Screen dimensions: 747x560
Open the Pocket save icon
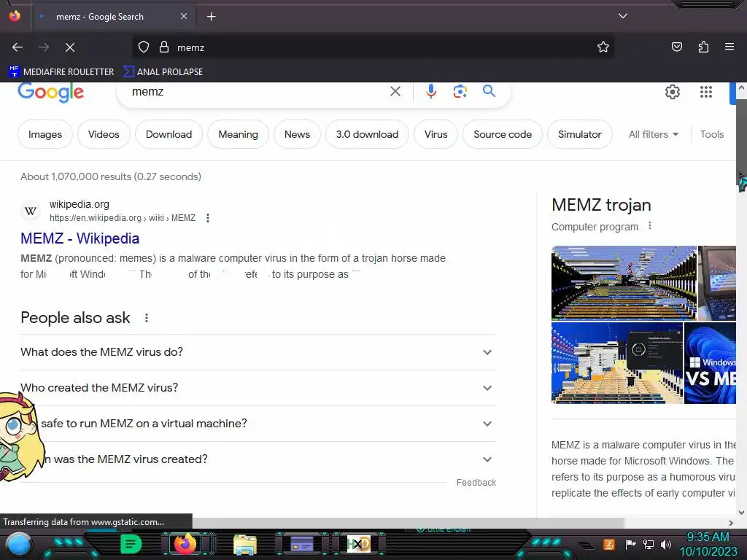[676, 47]
